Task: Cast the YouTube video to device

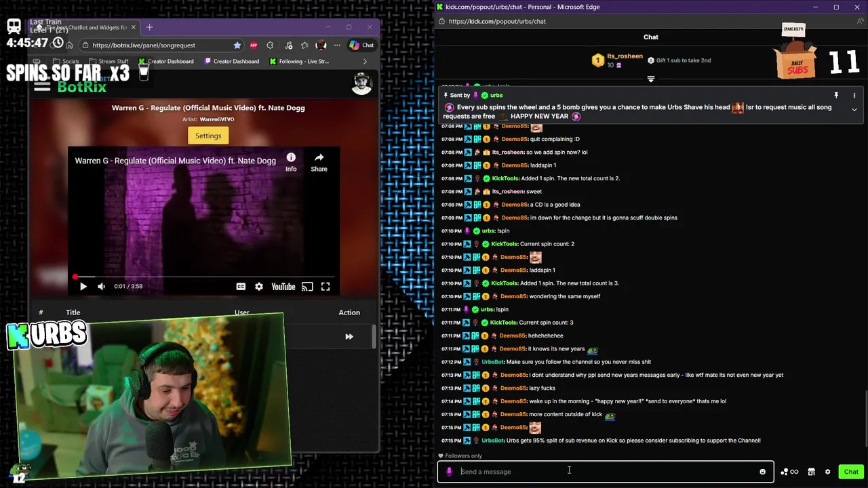Action: [x=307, y=287]
